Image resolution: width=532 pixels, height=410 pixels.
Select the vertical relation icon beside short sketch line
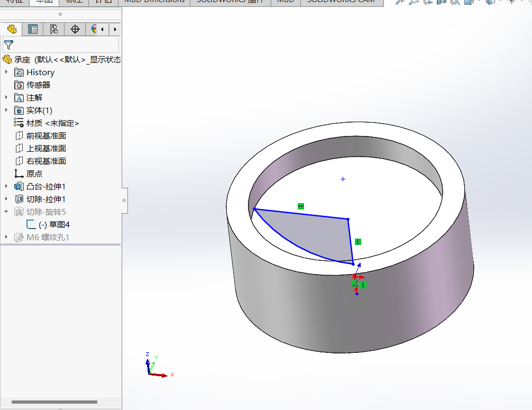tap(358, 242)
